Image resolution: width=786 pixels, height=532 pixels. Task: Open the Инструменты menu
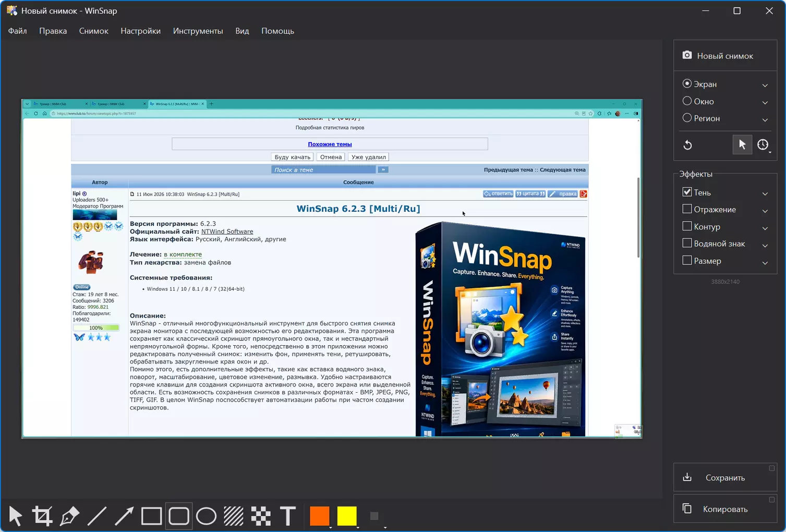tap(198, 31)
